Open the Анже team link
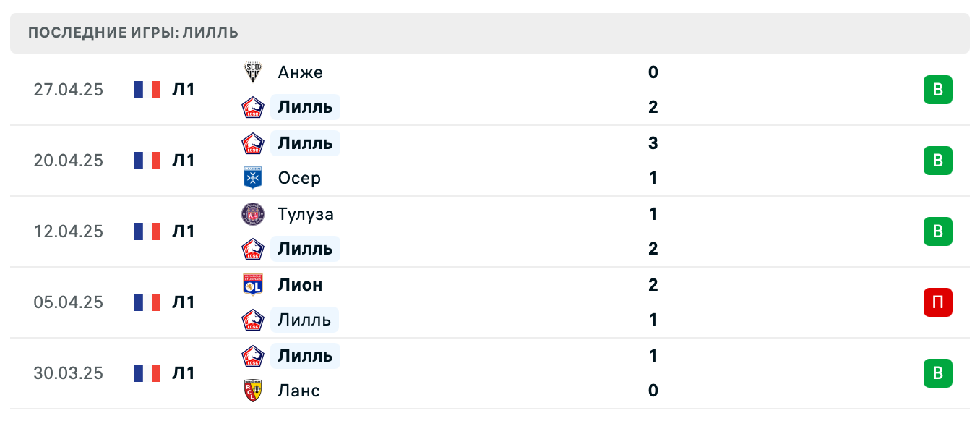 (x=300, y=72)
